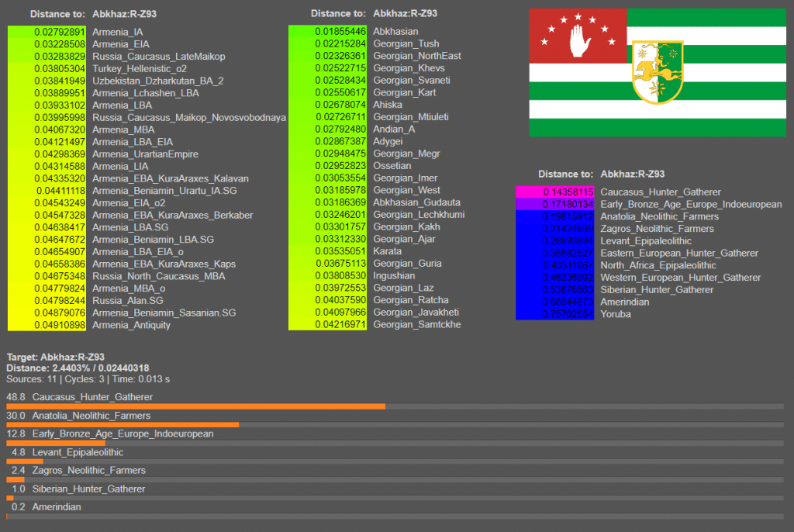Viewport: 794px width, 532px height.
Task: Select Georgian_Svaneti in the modern populations list
Action: 411,81
